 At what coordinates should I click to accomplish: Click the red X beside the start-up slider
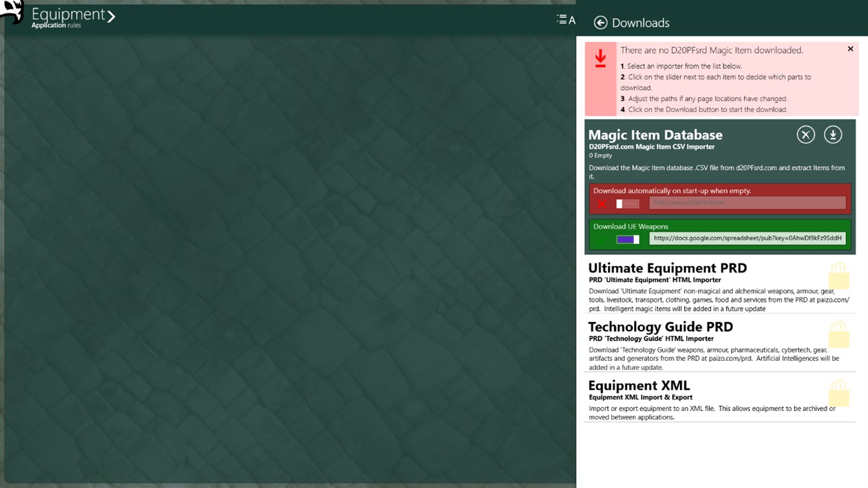601,203
